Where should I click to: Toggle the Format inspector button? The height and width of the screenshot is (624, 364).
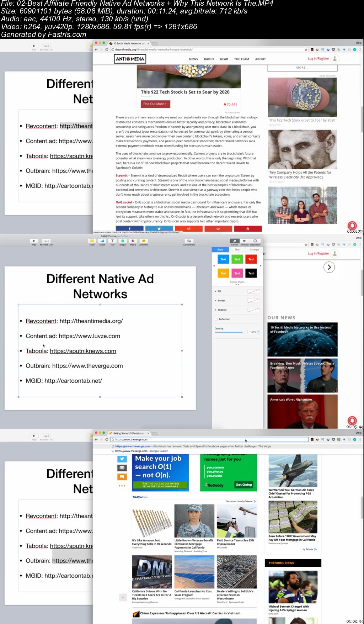click(235, 241)
